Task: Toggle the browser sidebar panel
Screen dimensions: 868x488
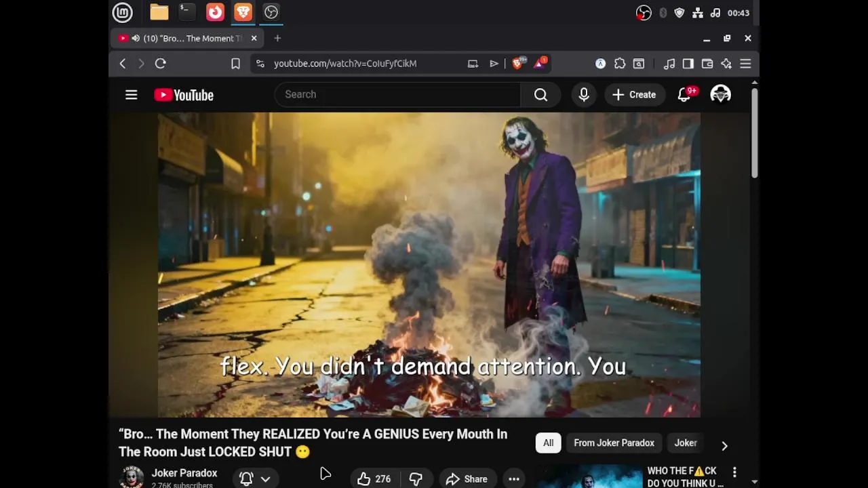Action: [688, 63]
